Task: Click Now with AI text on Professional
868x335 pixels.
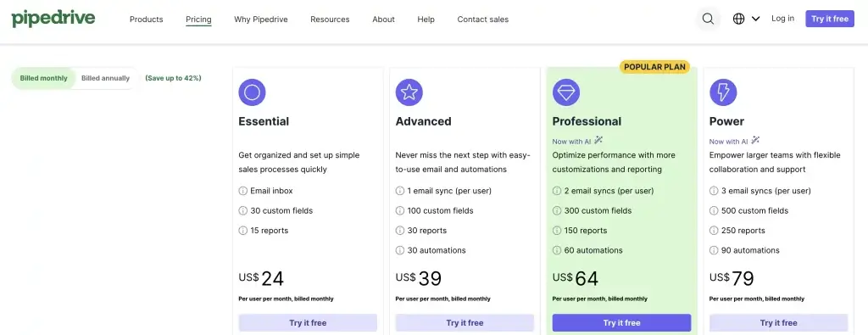Action: [572, 142]
